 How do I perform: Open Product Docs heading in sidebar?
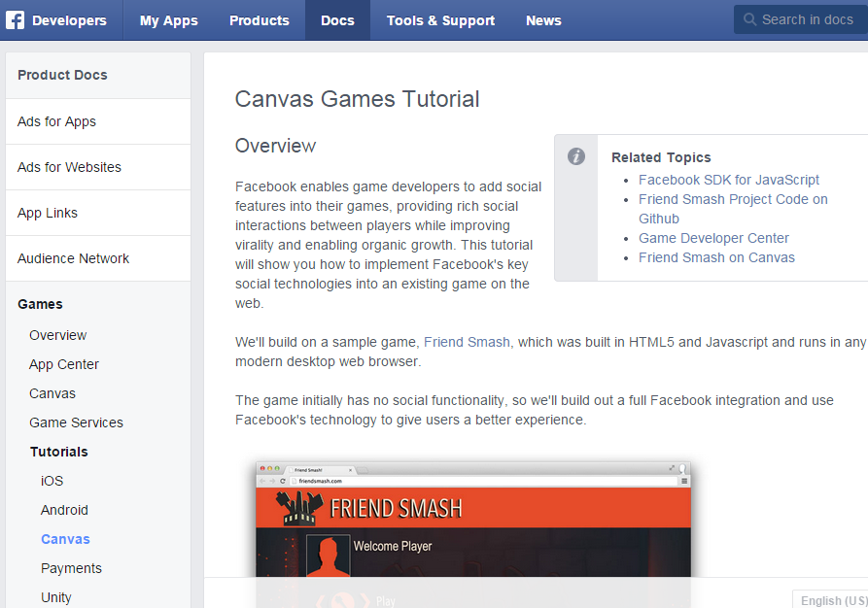62,75
